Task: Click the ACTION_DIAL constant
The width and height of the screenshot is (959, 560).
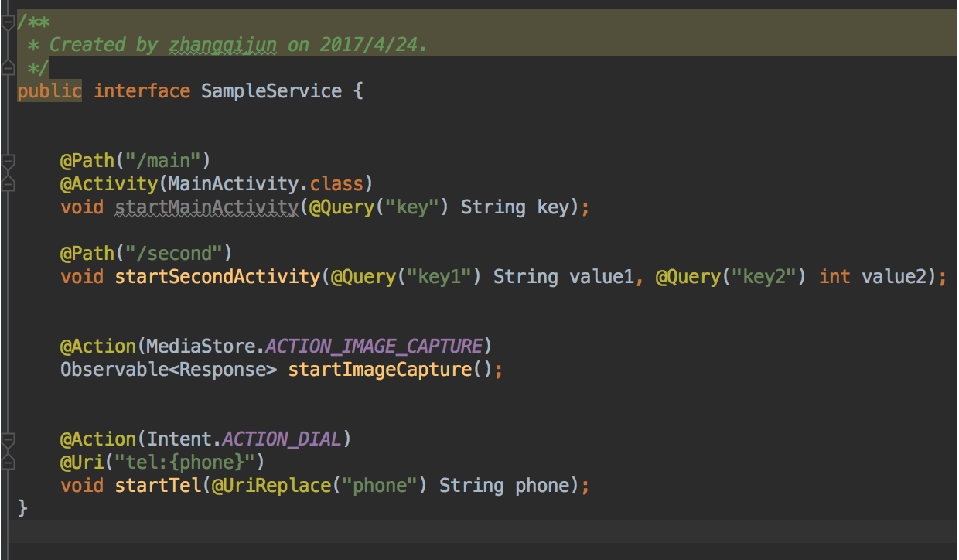Action: point(282,439)
